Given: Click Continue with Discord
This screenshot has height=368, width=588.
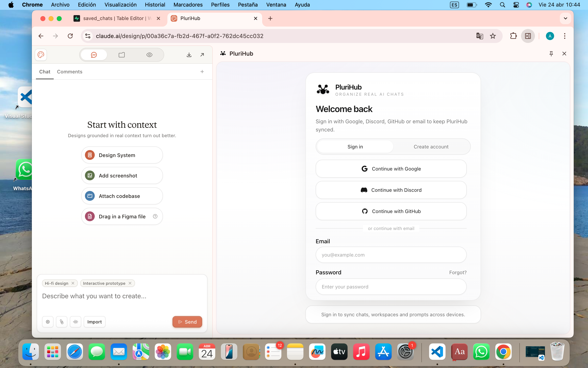Looking at the screenshot, I should 391,190.
